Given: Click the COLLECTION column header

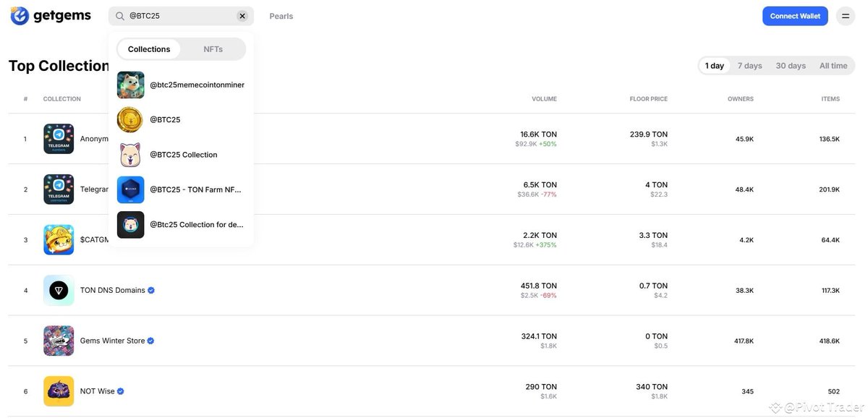Looking at the screenshot, I should tap(62, 99).
